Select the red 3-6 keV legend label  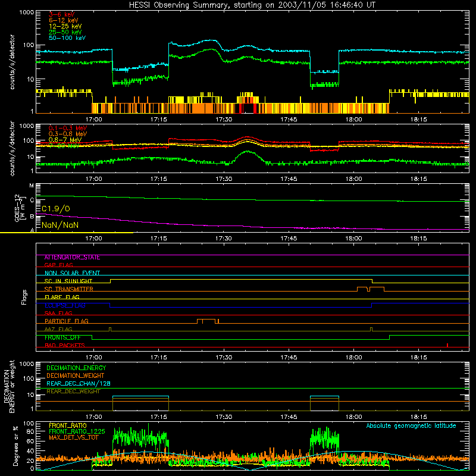point(62,14)
